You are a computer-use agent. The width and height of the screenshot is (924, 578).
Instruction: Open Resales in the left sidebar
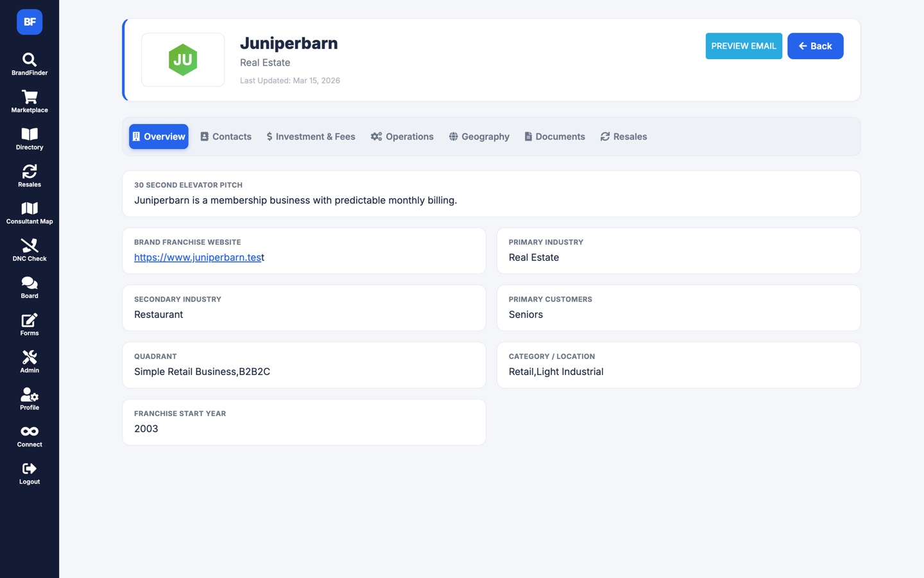(x=30, y=176)
